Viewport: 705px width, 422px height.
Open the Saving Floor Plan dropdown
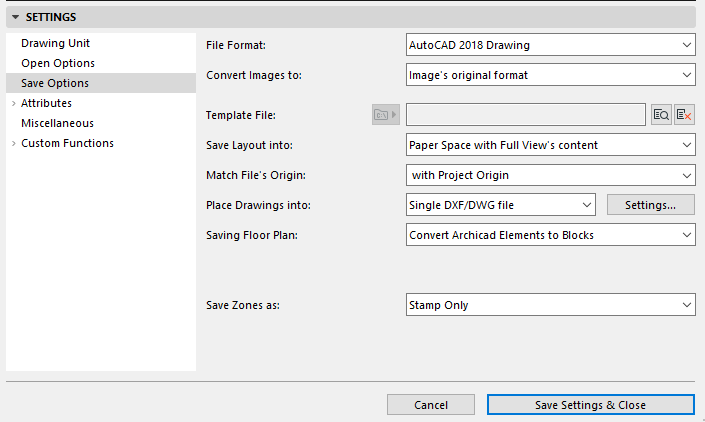click(550, 234)
